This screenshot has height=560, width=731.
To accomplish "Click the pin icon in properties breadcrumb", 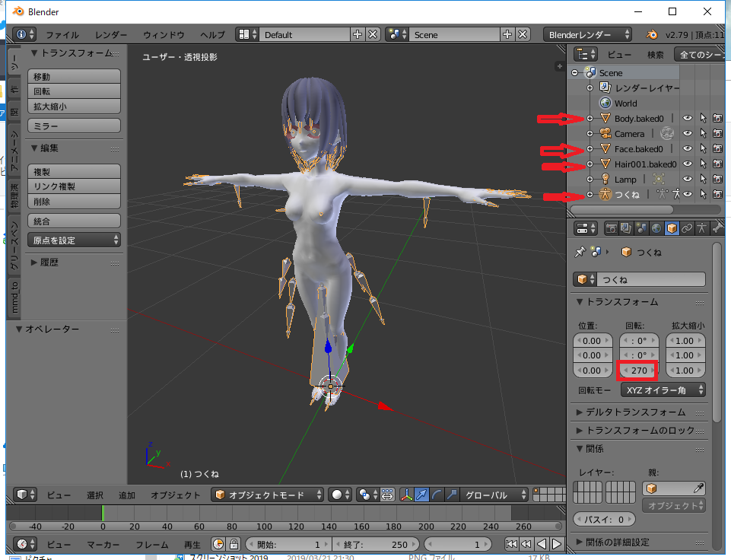I will 580,253.
